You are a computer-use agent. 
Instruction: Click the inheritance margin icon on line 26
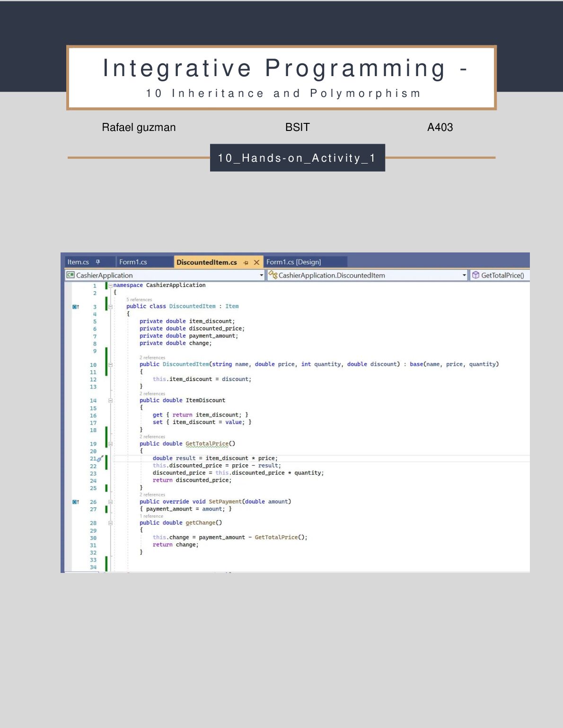[75, 502]
